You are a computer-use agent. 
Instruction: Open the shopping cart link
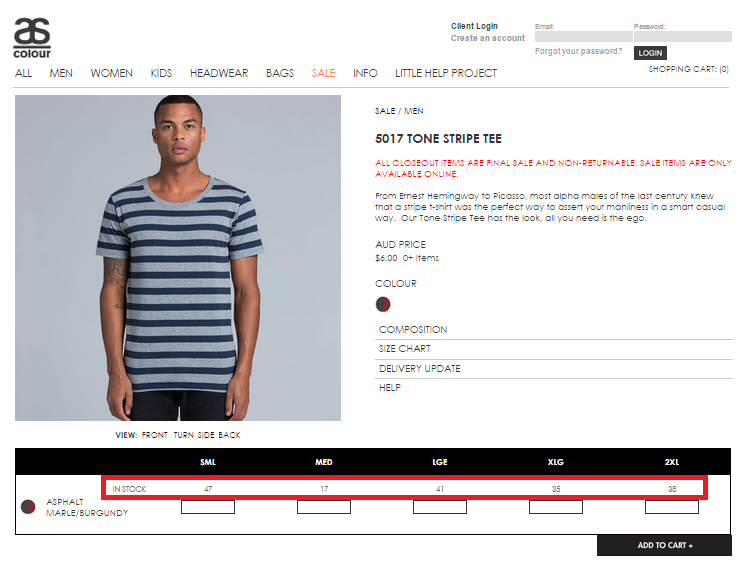click(x=688, y=69)
